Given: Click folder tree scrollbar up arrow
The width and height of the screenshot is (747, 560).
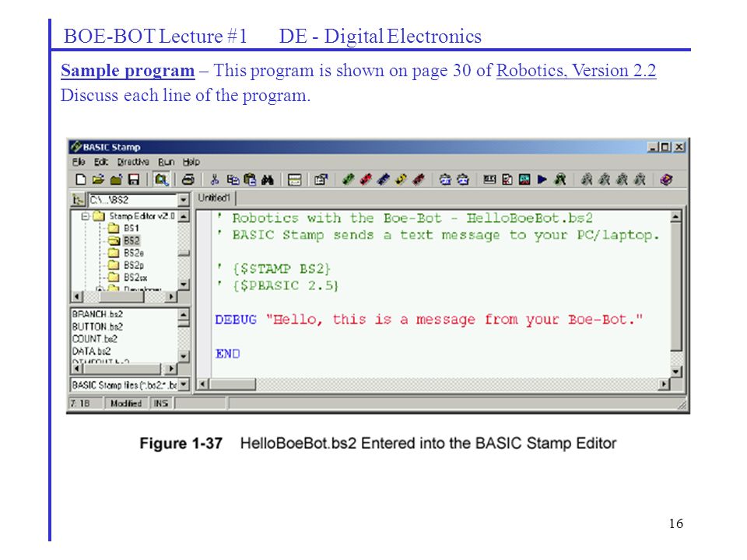Looking at the screenshot, I should (184, 216).
